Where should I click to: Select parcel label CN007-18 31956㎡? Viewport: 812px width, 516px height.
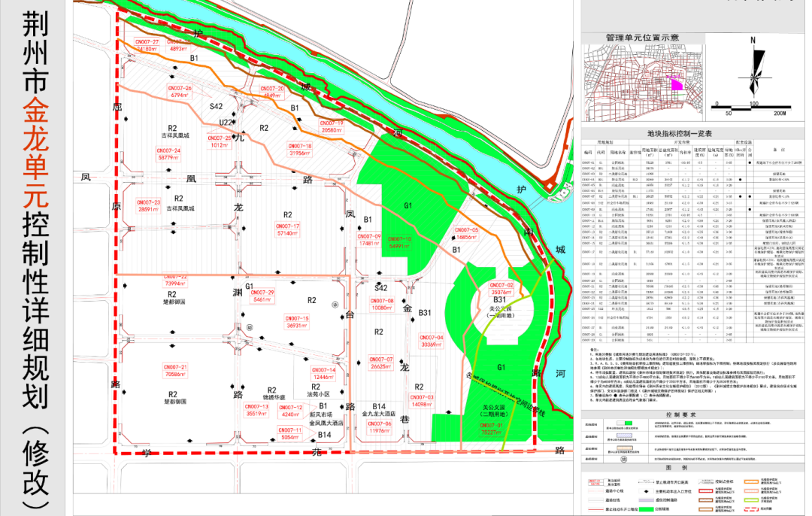coord(300,150)
